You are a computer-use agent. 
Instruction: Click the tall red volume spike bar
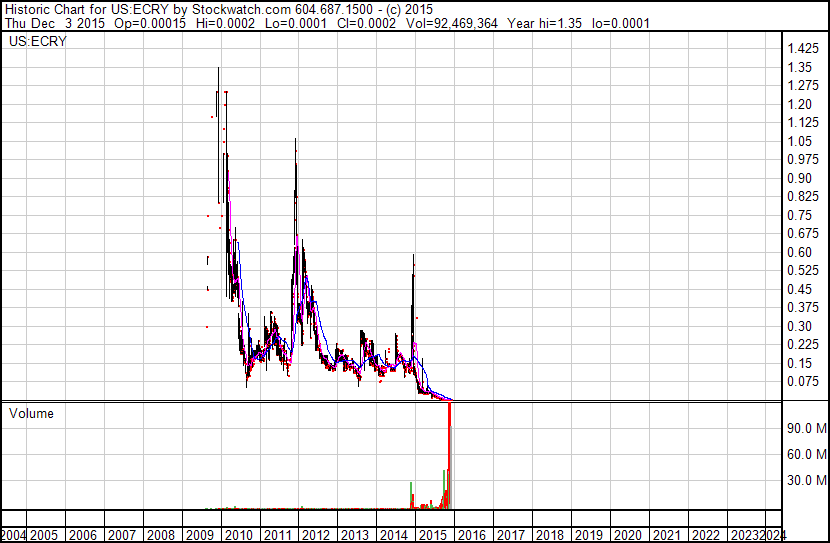coord(449,450)
